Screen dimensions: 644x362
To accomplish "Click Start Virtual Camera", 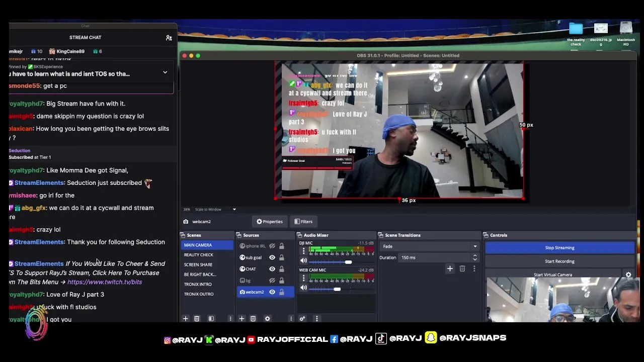I will click(x=553, y=275).
